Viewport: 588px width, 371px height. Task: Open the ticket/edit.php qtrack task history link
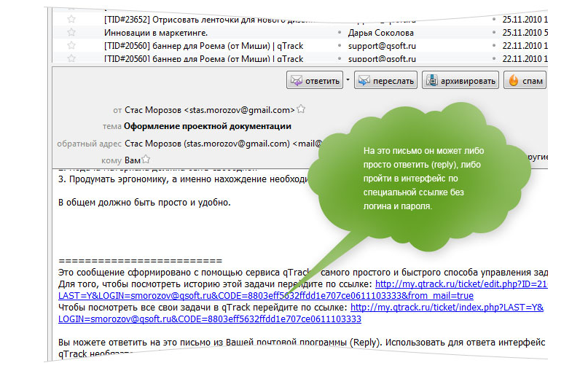click(461, 284)
